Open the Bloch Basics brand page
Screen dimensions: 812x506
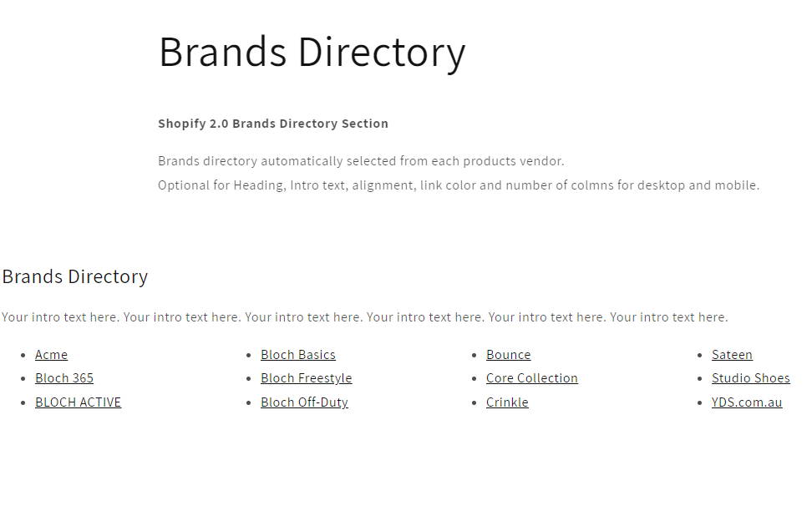click(x=298, y=355)
